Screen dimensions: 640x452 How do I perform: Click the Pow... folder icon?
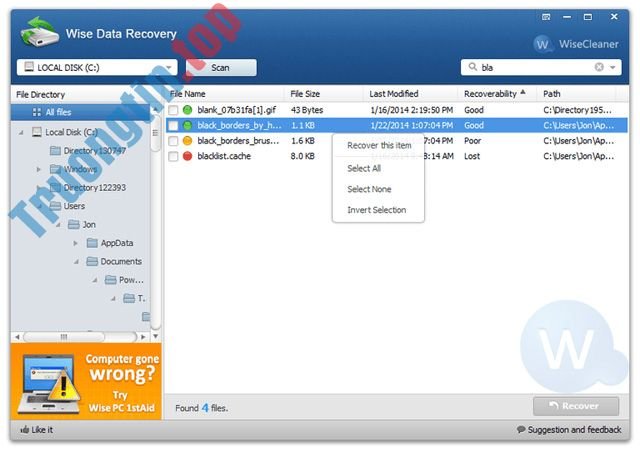(110, 280)
